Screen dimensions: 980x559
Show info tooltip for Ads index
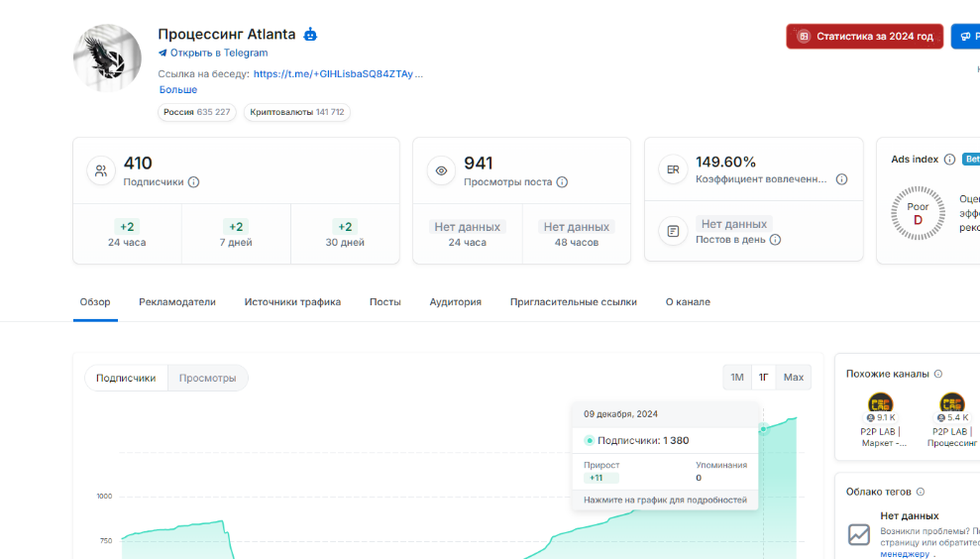(x=949, y=160)
